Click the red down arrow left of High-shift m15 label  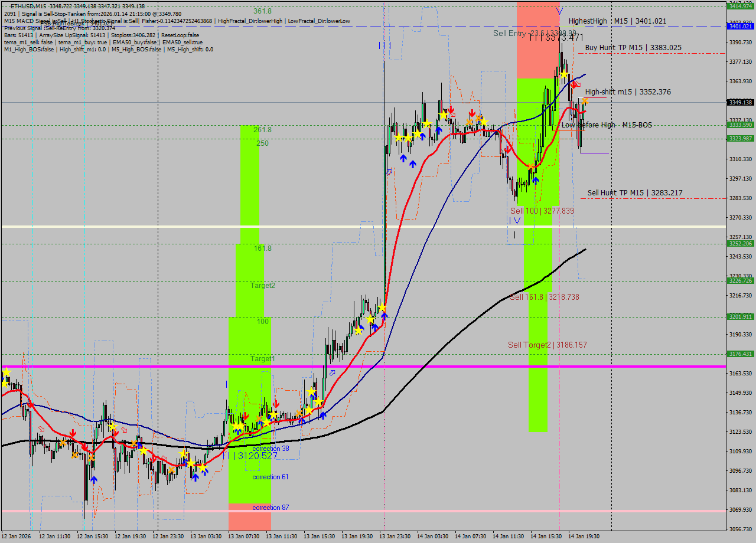click(x=573, y=86)
